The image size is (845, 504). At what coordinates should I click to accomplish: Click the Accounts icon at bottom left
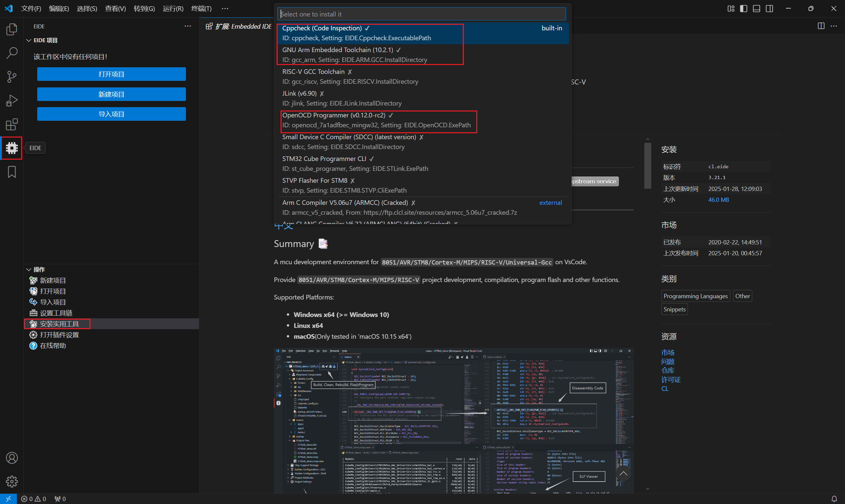[x=12, y=458]
